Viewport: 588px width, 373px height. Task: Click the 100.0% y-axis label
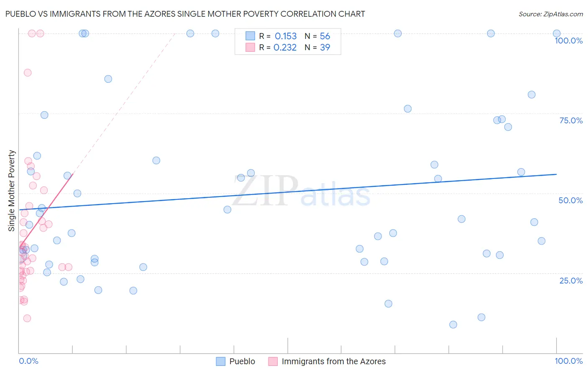(x=569, y=41)
